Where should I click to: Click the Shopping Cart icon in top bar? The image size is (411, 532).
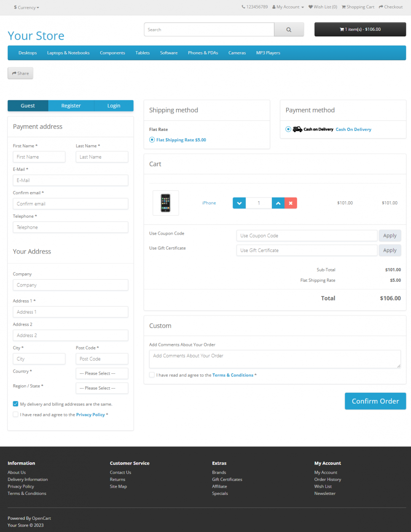(x=344, y=7)
